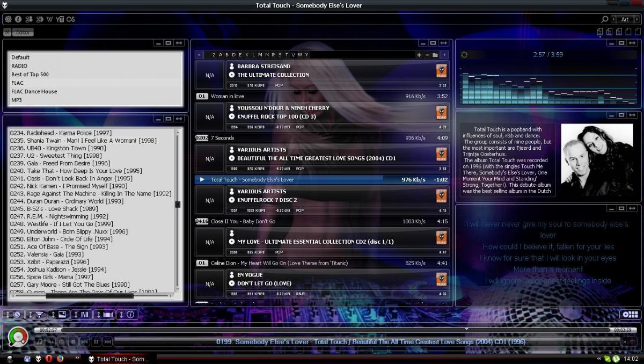This screenshot has height=364, width=644.
Task: Select 'Radiohead - Karma Police [1997]'
Action: [61, 133]
